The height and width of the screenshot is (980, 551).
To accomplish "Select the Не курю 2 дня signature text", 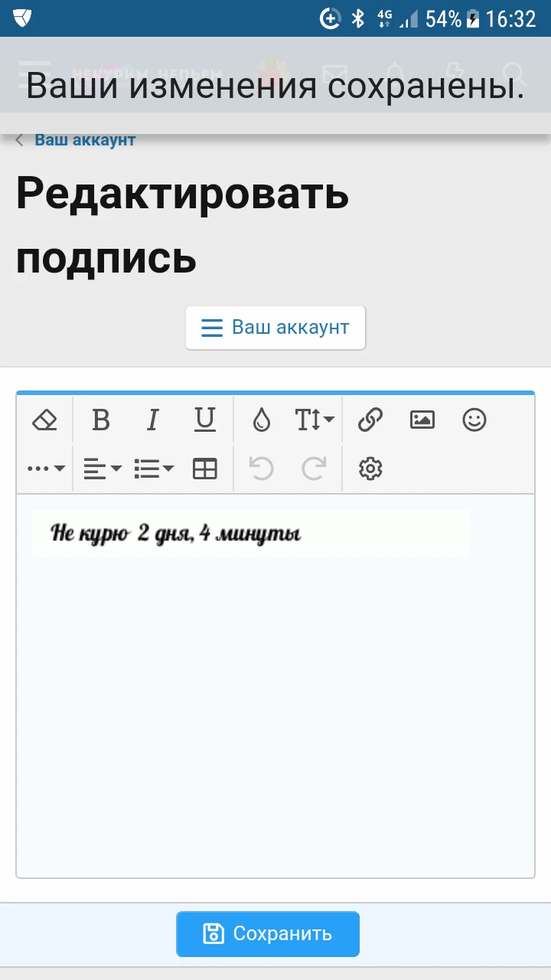I will click(x=176, y=533).
